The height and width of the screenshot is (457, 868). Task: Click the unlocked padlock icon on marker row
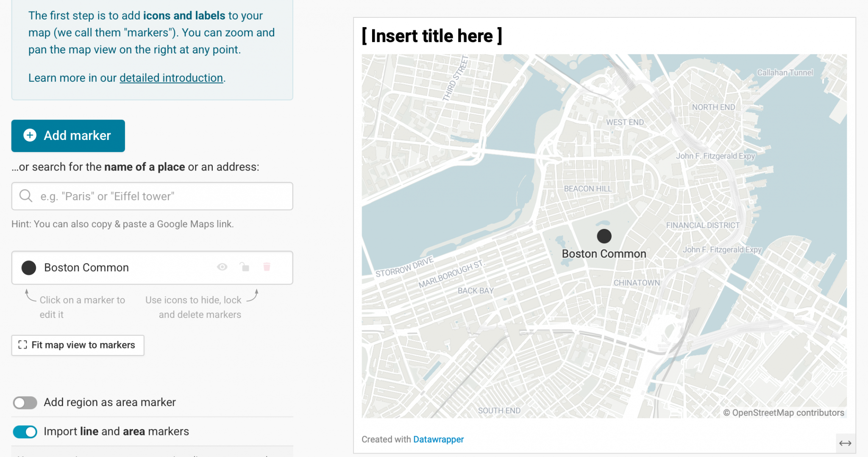coord(245,267)
